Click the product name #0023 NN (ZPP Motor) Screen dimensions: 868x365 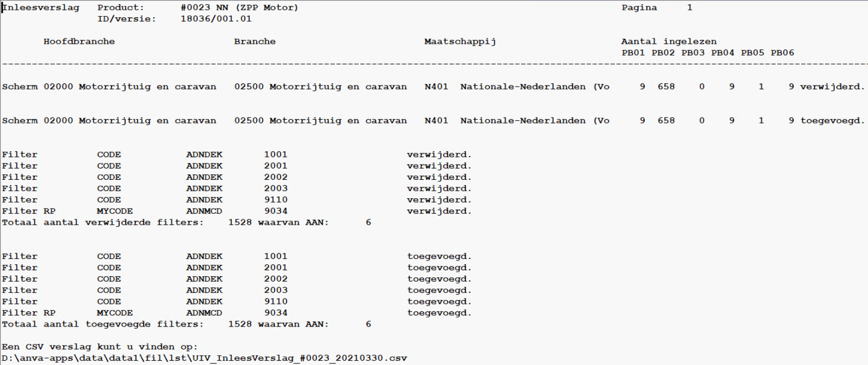coord(239,8)
